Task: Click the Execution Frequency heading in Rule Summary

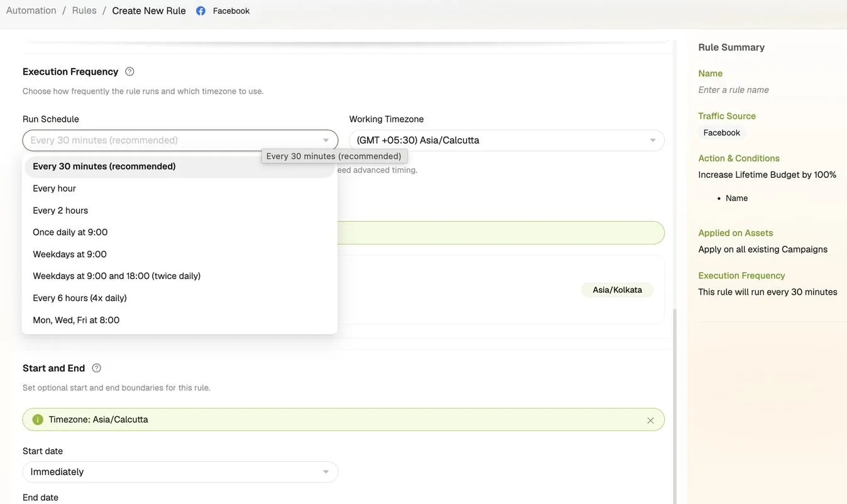Action: click(x=741, y=276)
